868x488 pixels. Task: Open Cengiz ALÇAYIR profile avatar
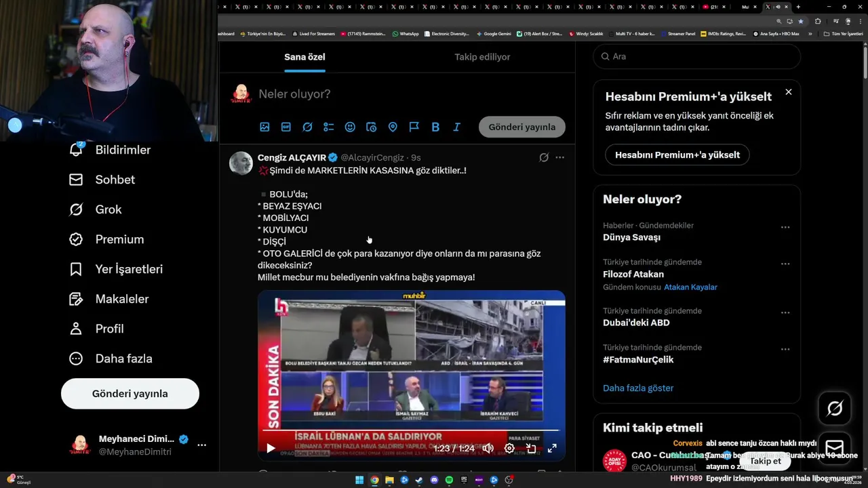point(241,163)
